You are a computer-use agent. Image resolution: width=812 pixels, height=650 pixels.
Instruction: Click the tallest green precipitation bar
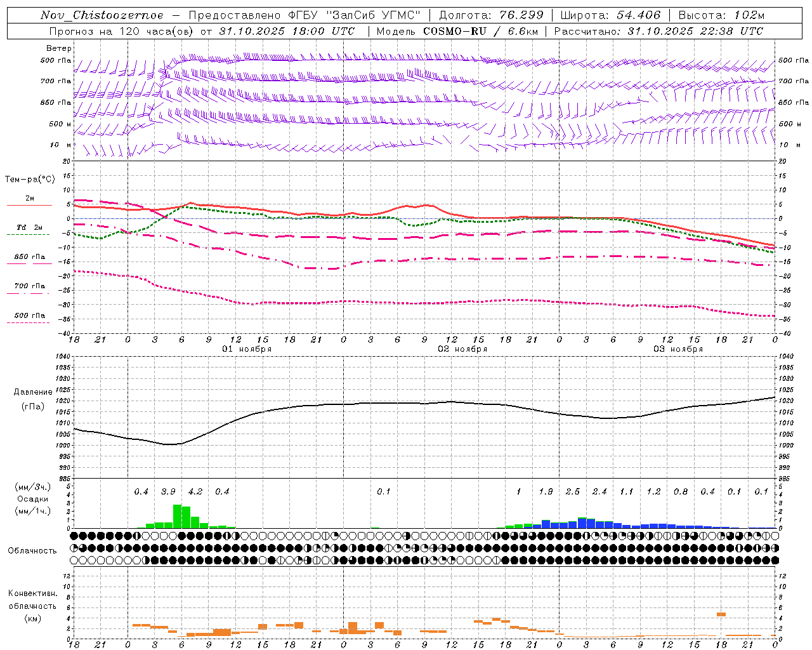coord(178,516)
